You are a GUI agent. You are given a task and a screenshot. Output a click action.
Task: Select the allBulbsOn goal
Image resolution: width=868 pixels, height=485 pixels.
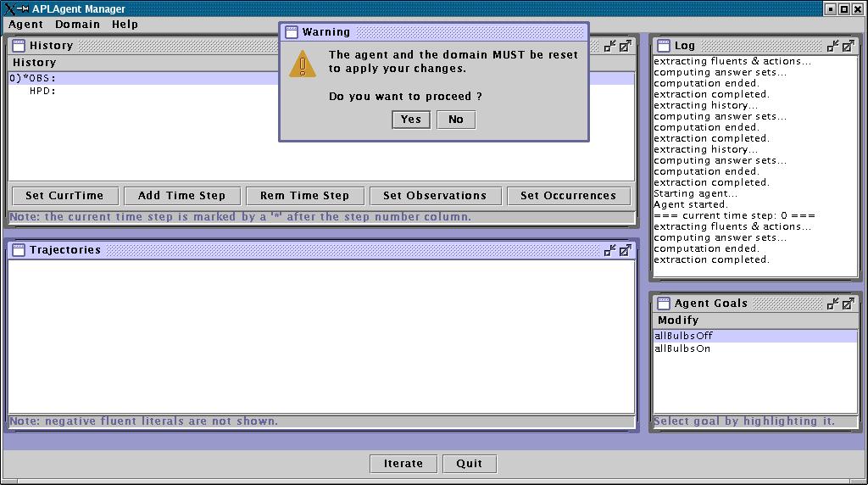(682, 348)
